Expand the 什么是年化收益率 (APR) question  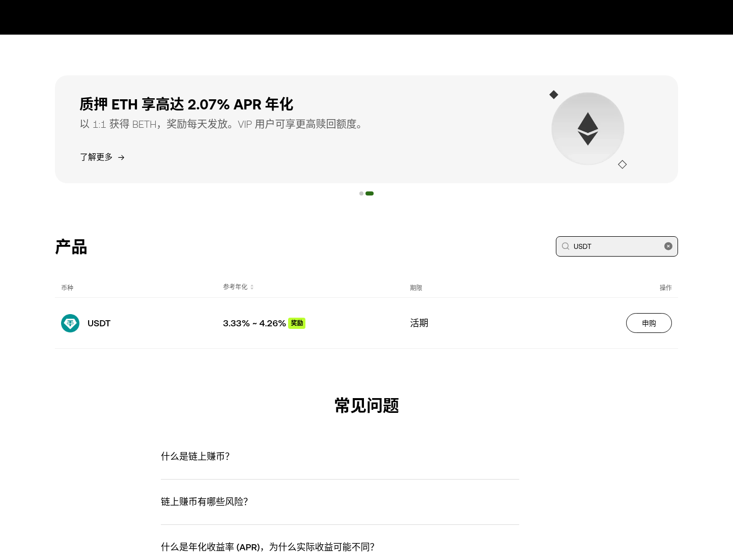[340, 547]
